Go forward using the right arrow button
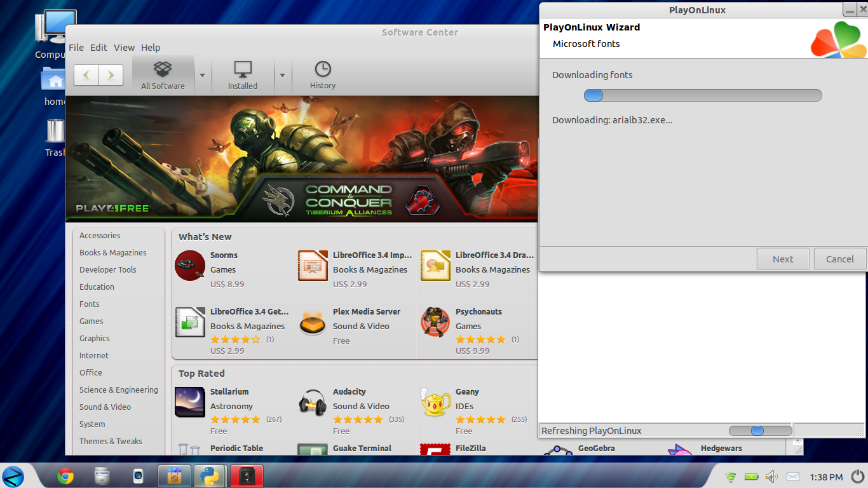 (x=111, y=75)
